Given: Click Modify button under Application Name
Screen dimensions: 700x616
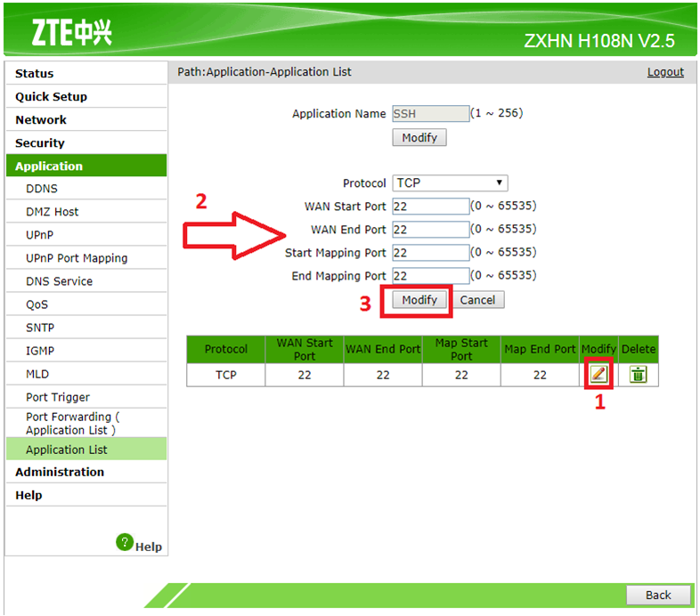Looking at the screenshot, I should pos(419,138).
